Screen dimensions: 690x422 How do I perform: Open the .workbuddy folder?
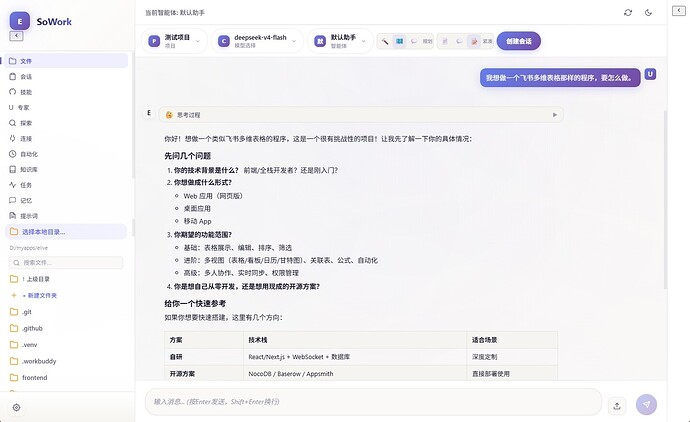pyautogui.click(x=66, y=361)
